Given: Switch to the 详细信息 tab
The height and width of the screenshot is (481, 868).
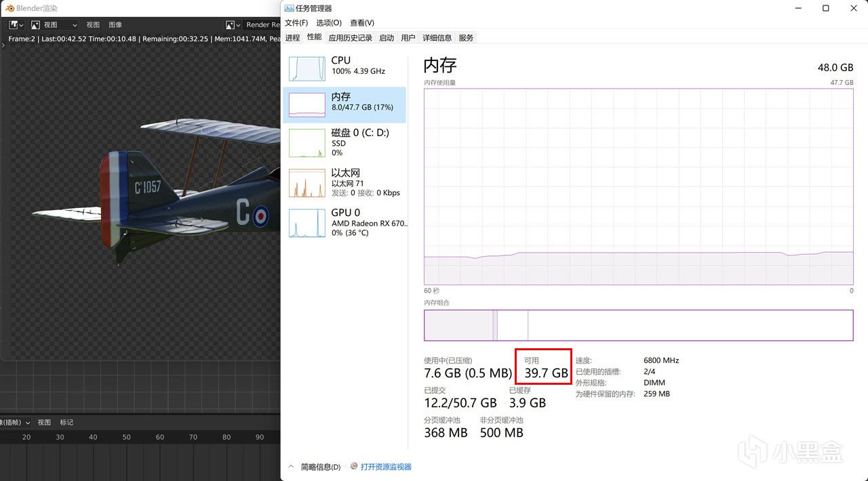Looking at the screenshot, I should (437, 38).
